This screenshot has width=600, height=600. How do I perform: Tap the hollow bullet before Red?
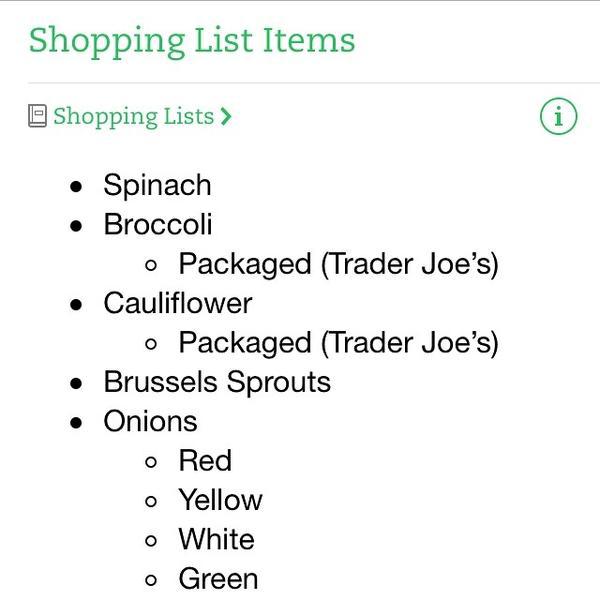(151, 462)
